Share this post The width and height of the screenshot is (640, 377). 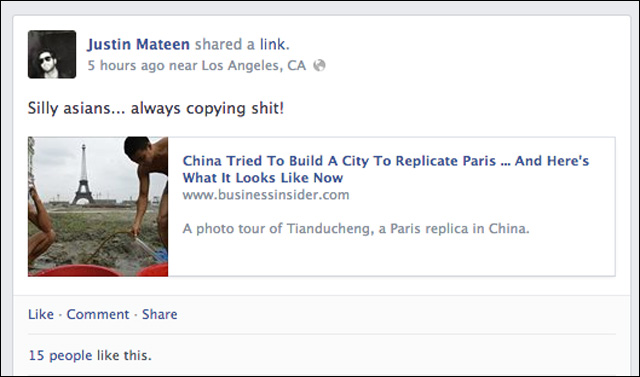(160, 314)
